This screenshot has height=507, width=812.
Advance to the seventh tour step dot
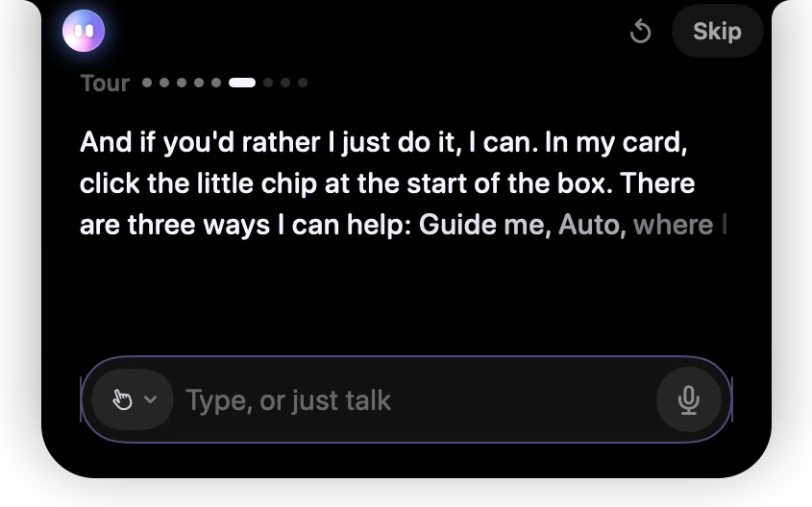coord(268,83)
